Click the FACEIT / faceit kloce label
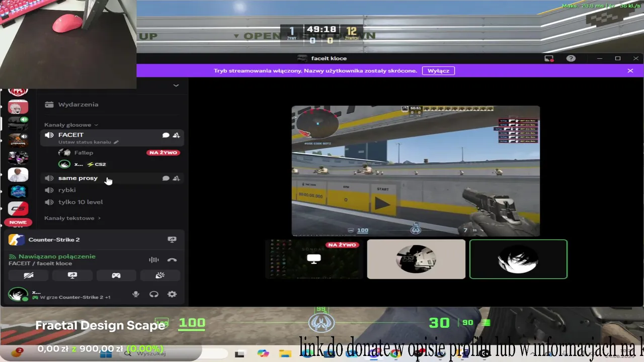This screenshot has width=644, height=362. tap(40, 263)
